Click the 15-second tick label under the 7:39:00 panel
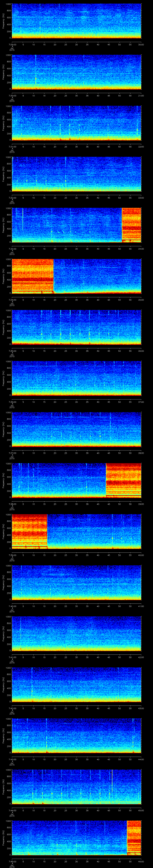The height and width of the screenshot is (868, 153). [44, 555]
